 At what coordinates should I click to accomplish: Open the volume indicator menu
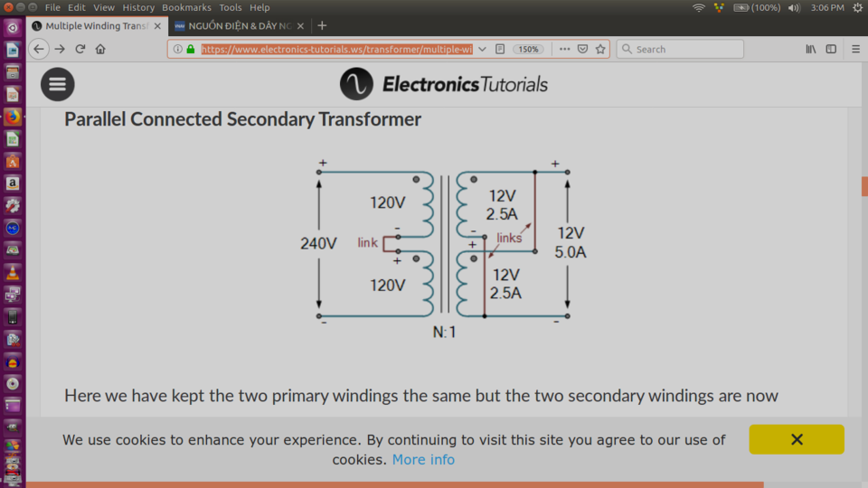[794, 8]
